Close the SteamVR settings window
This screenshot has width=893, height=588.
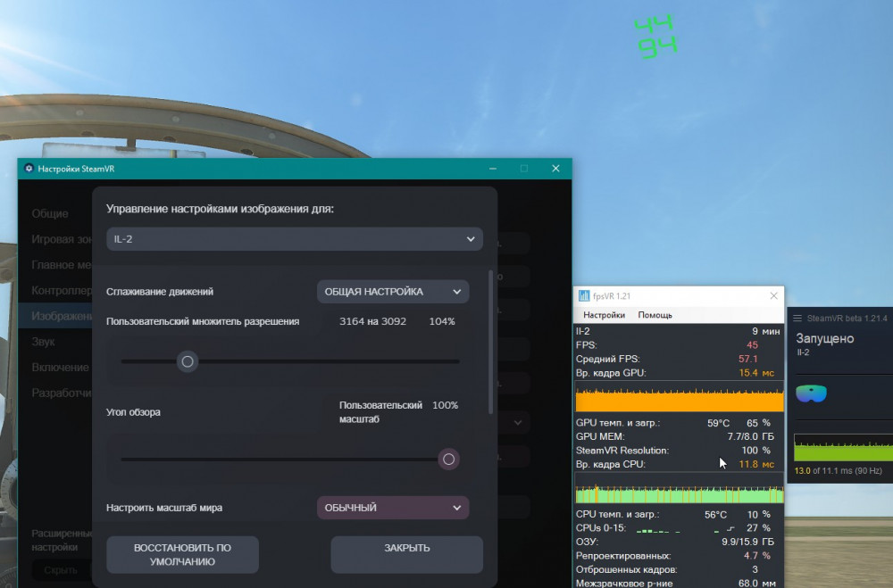coord(555,169)
